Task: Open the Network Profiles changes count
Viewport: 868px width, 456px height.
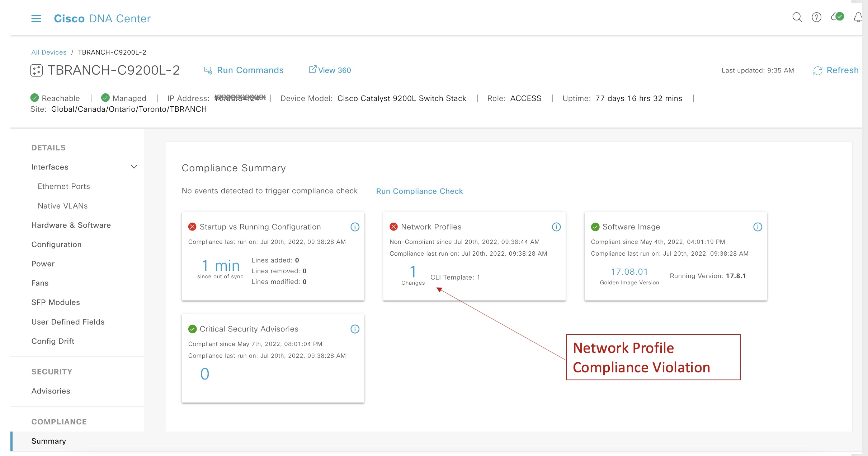Action: (413, 272)
